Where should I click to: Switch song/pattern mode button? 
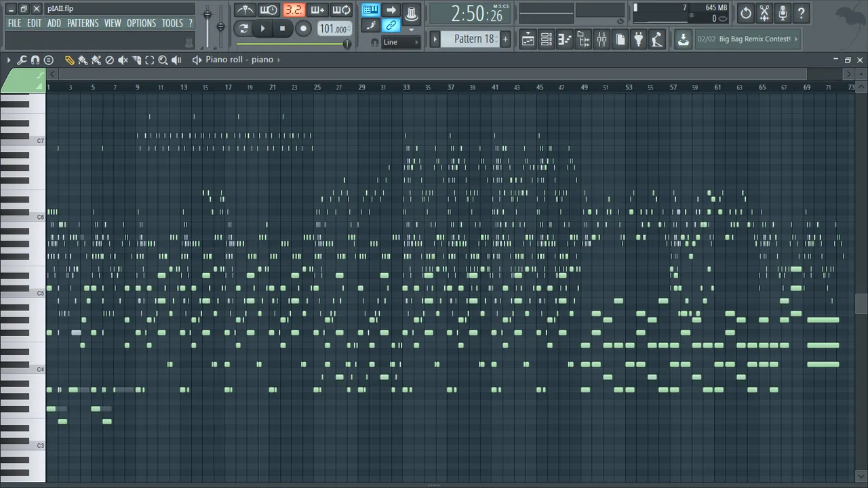[x=243, y=28]
